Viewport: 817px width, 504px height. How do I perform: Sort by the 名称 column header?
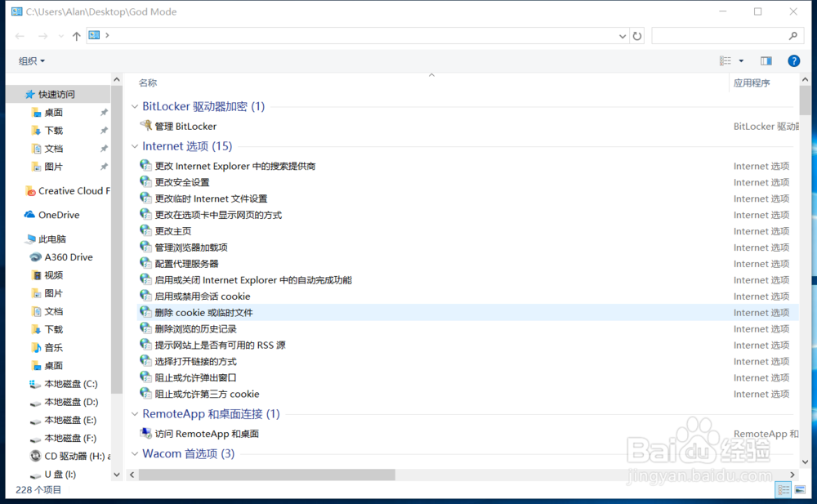tap(148, 83)
